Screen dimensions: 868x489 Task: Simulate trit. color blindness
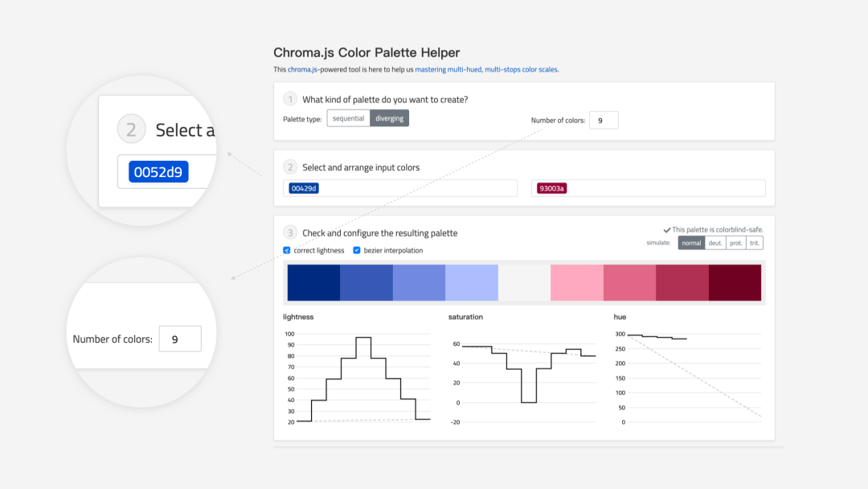755,243
